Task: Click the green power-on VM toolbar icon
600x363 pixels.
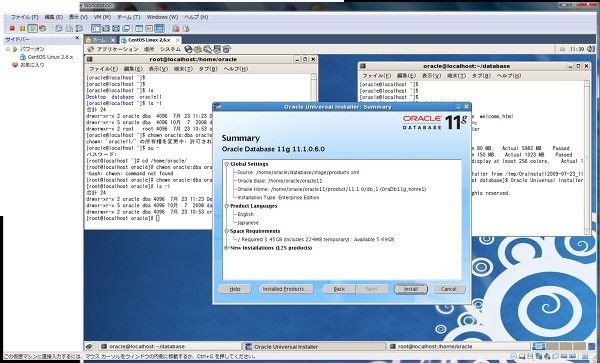Action: [x=32, y=28]
